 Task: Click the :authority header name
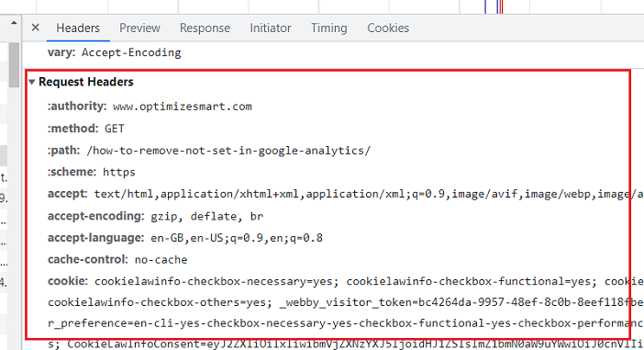[77, 107]
